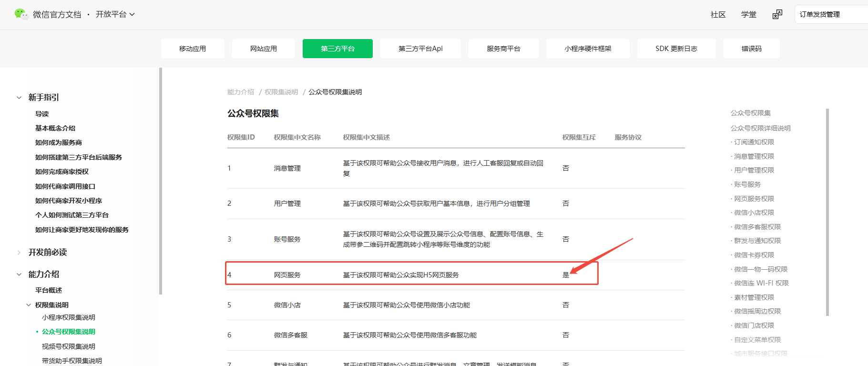Jump to 微信门店权限 anchor
Screen dimensions: 868x366
[x=754, y=325]
